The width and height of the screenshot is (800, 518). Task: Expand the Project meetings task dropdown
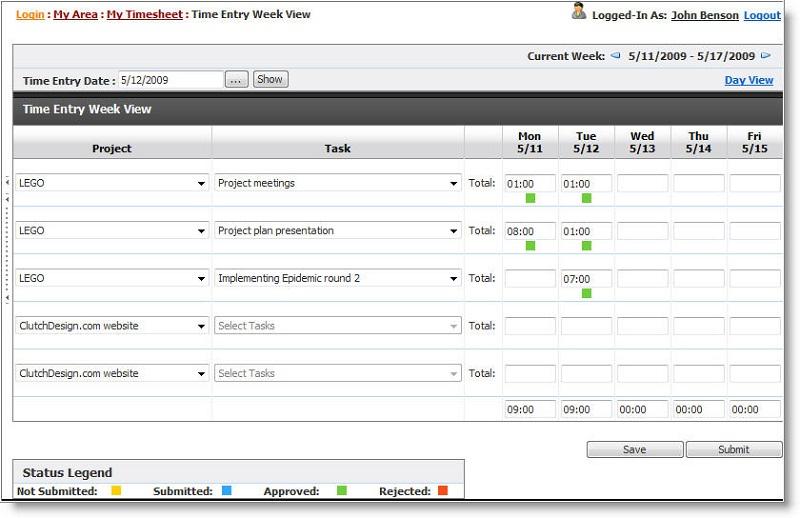[x=338, y=183]
